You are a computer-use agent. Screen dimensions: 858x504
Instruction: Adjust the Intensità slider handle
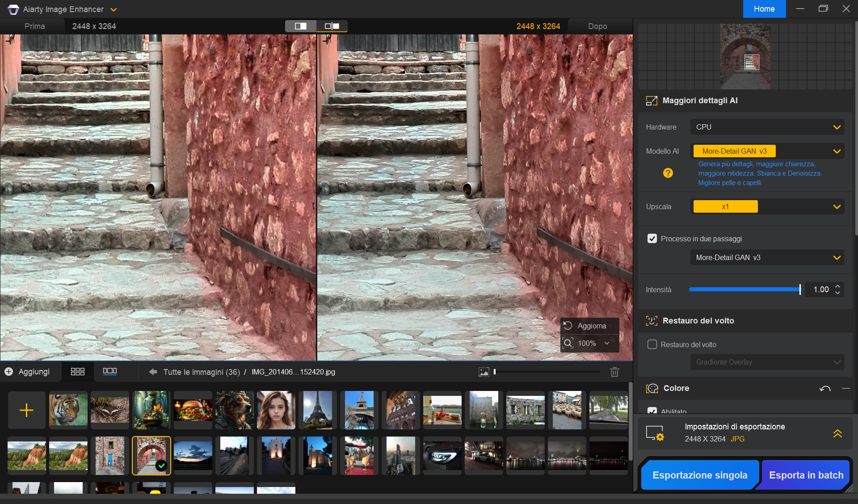799,290
